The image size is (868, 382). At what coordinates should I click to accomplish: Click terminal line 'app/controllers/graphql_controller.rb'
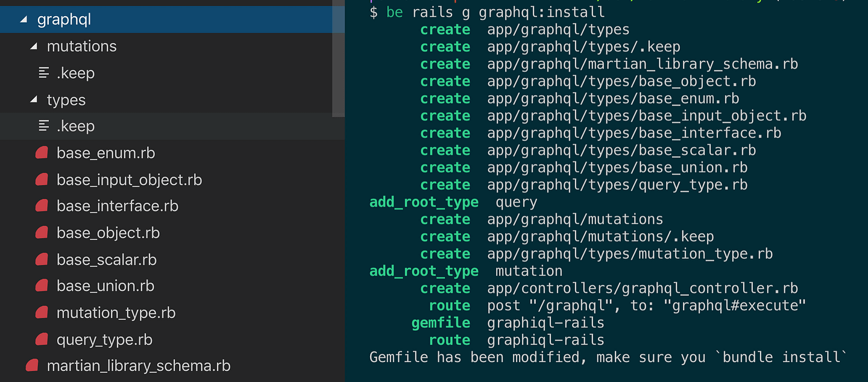coord(643,289)
